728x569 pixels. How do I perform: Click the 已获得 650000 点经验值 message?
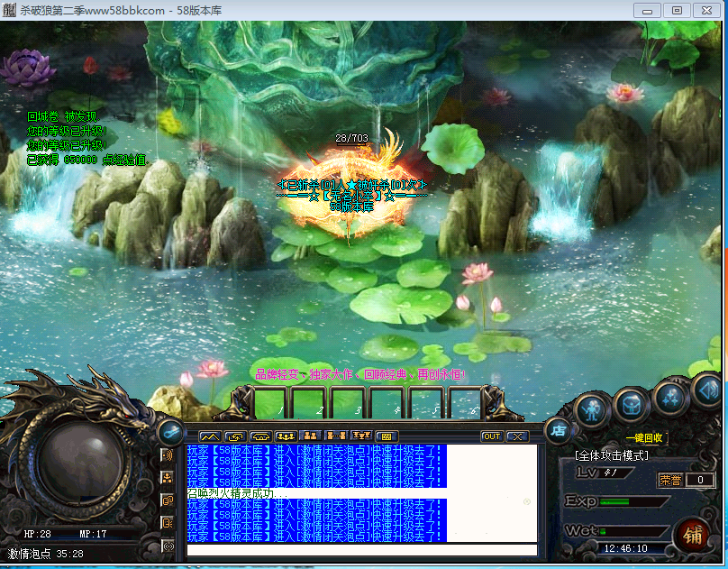[87, 161]
